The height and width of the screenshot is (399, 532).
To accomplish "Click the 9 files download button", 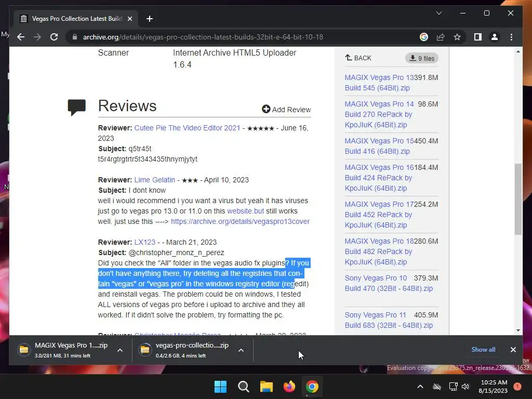I will coord(422,58).
